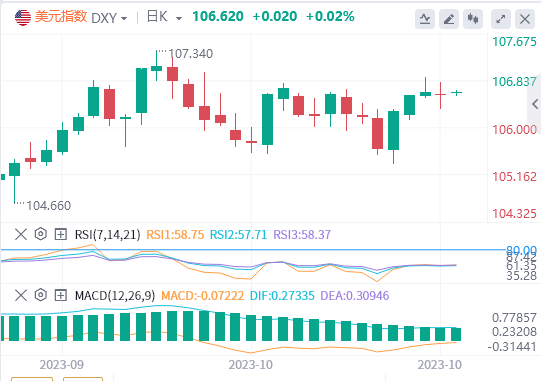Image resolution: width=541 pixels, height=381 pixels.
Task: Click the 2023-09 date axis label
Action: (x=62, y=364)
